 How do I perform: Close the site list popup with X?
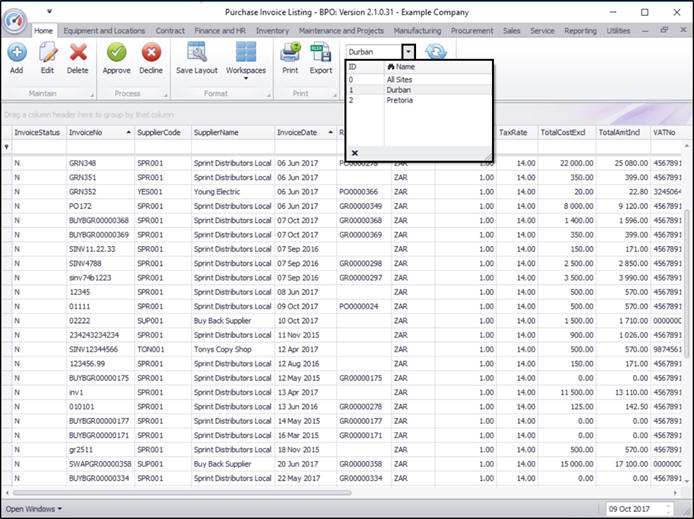point(355,153)
